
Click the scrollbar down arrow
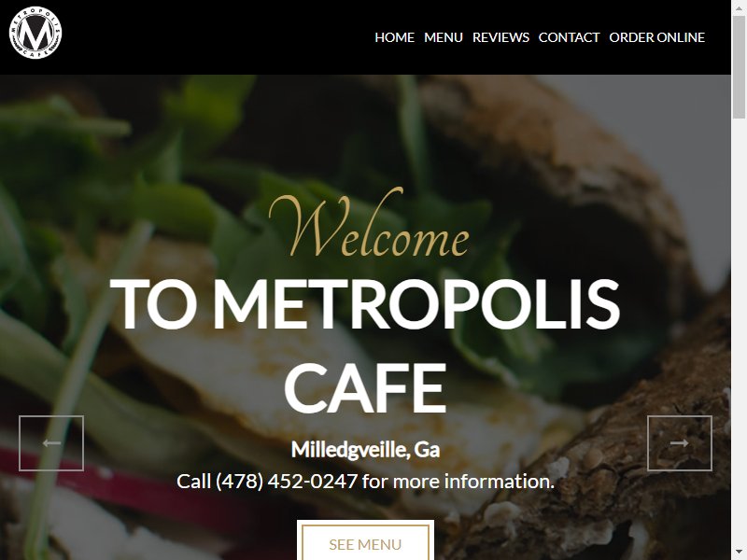point(739,553)
